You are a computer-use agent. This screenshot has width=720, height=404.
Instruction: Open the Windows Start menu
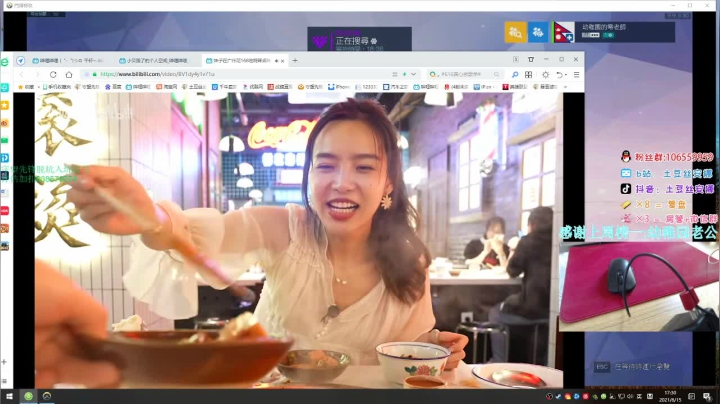click(x=9, y=396)
